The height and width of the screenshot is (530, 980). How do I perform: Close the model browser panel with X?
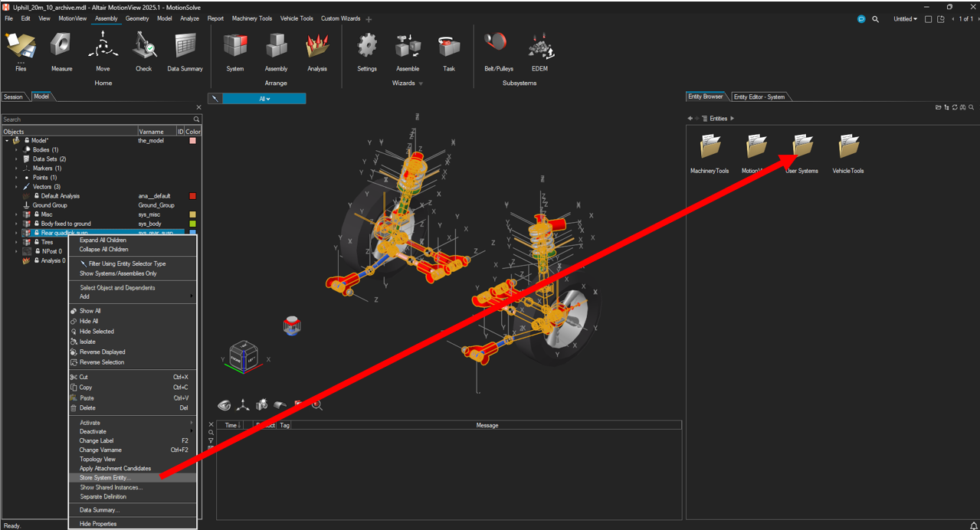[198, 107]
